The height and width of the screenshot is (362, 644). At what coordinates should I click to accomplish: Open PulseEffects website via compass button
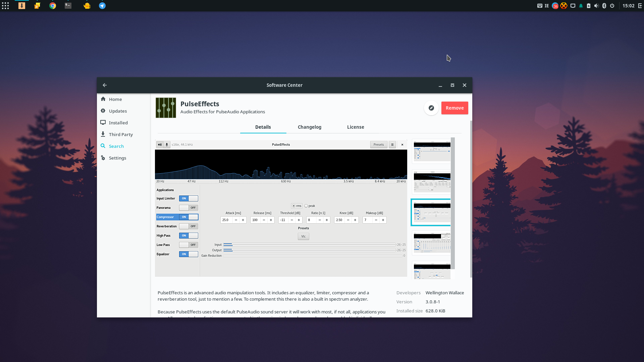point(431,108)
